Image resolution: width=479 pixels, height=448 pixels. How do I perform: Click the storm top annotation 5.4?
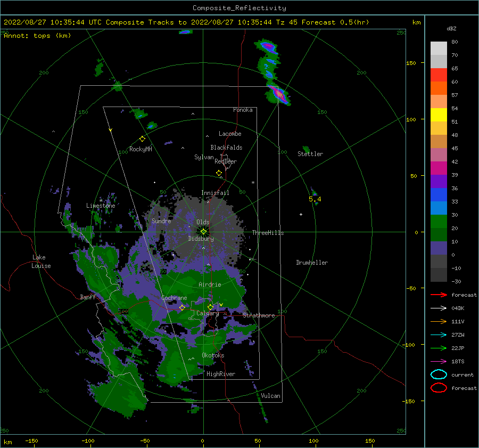pyautogui.click(x=315, y=199)
